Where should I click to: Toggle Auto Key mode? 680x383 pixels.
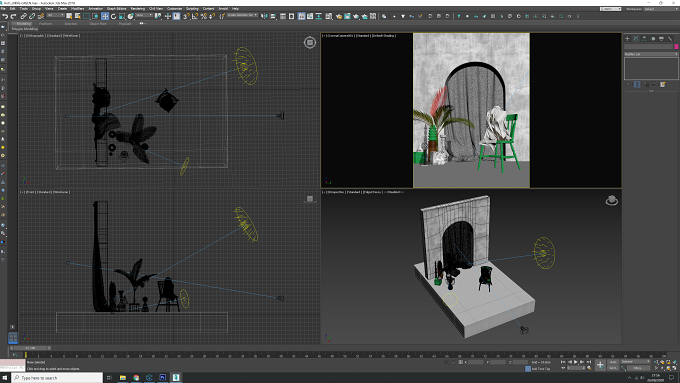(x=613, y=362)
